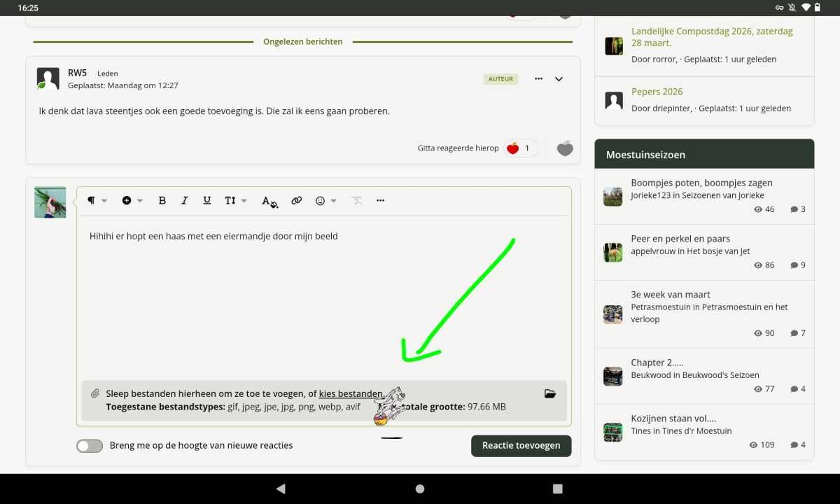Image resolution: width=840 pixels, height=504 pixels.
Task: Apply italic formatting in editor
Action: click(185, 201)
